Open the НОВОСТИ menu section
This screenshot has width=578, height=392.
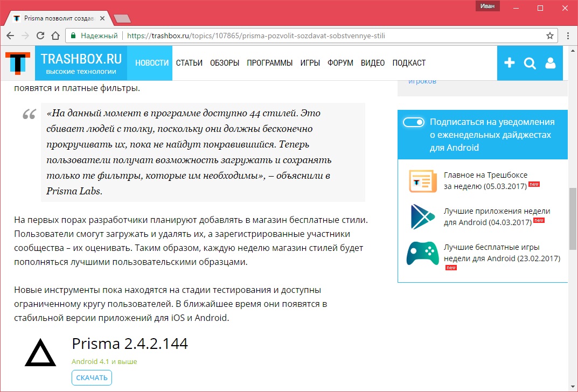pos(152,63)
